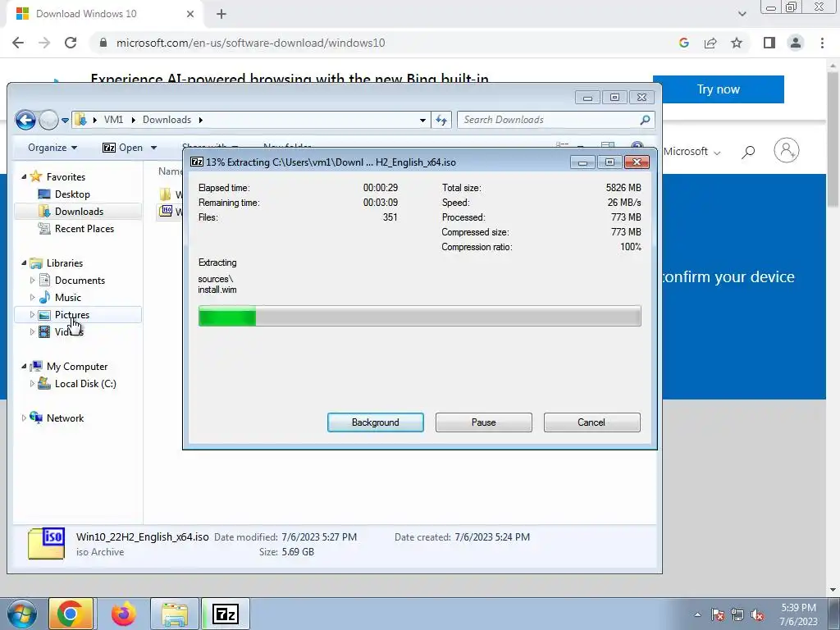Expand the Videos library

[32, 331]
